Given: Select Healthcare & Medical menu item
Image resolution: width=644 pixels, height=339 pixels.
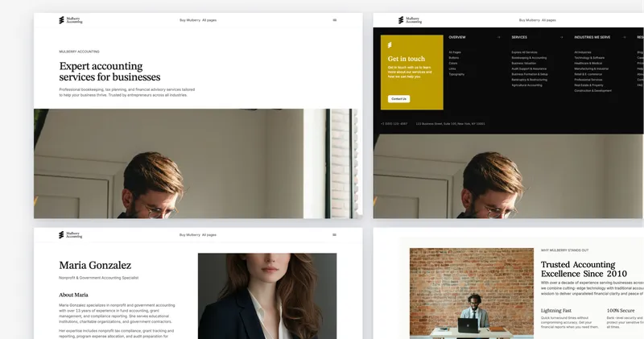Looking at the screenshot, I should point(588,64).
